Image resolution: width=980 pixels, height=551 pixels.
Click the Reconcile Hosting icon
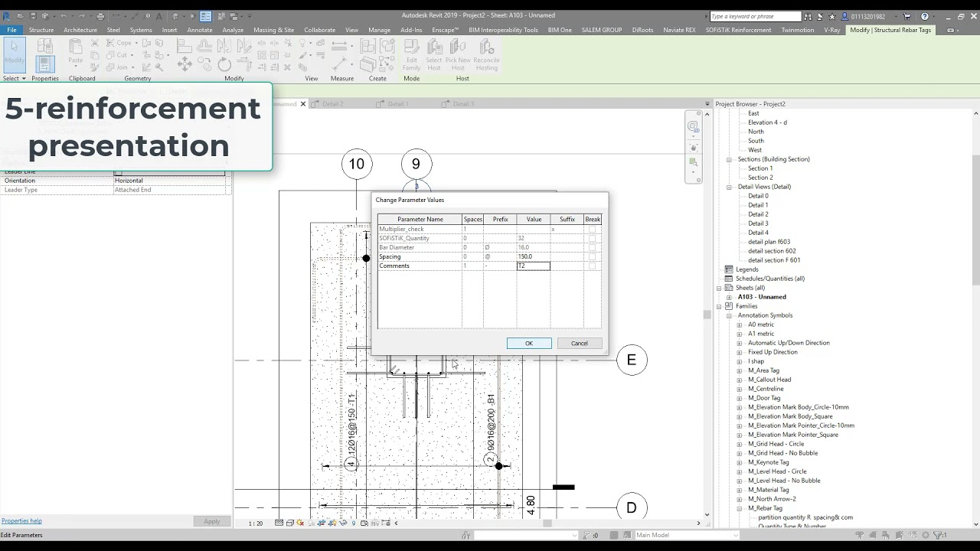486,55
